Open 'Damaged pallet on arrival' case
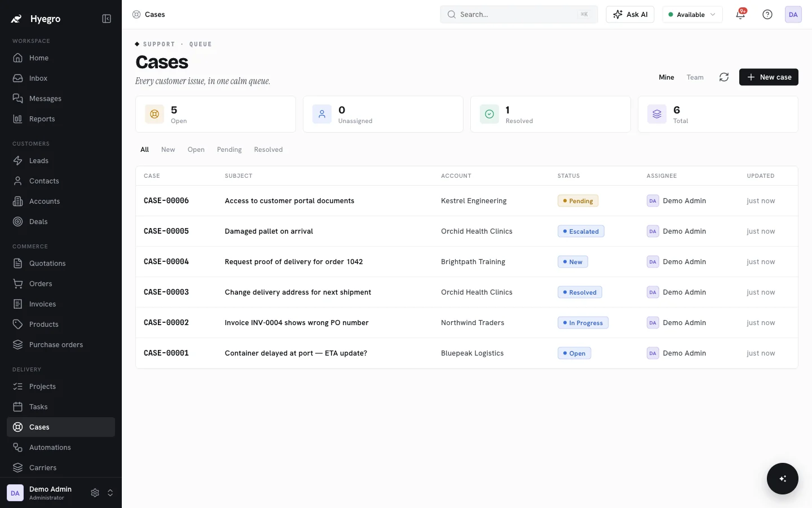The width and height of the screenshot is (812, 508). coord(467,231)
